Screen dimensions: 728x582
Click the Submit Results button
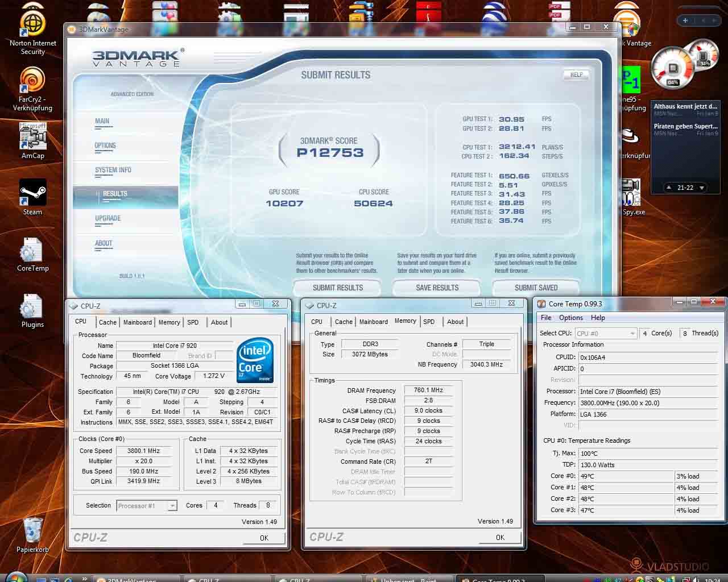click(338, 288)
